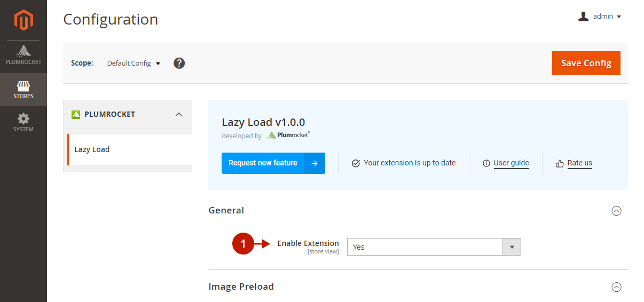644x302 pixels.
Task: Click the thumbs-up icon beside Rate us
Action: tap(560, 163)
